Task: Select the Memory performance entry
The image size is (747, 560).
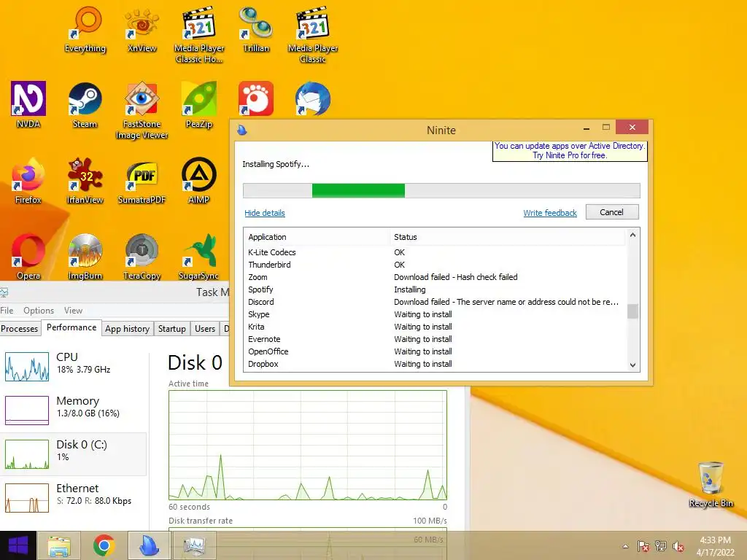Action: point(74,410)
